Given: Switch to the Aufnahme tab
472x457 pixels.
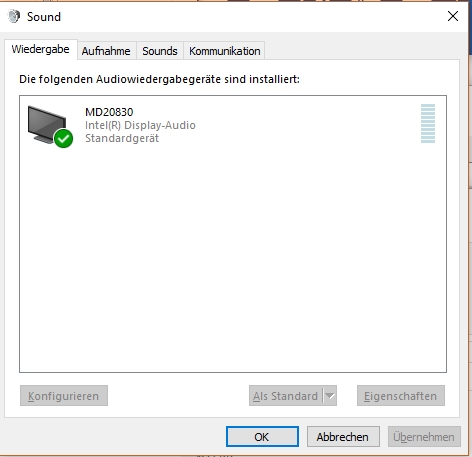Looking at the screenshot, I should (106, 51).
